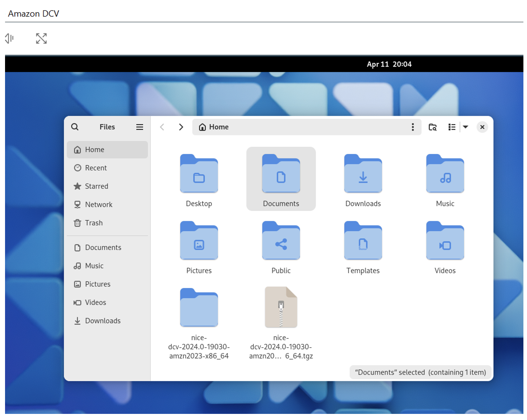Viewport: 527px width, 420px height.
Task: Click the Amazon DCV heading text
Action: point(33,14)
